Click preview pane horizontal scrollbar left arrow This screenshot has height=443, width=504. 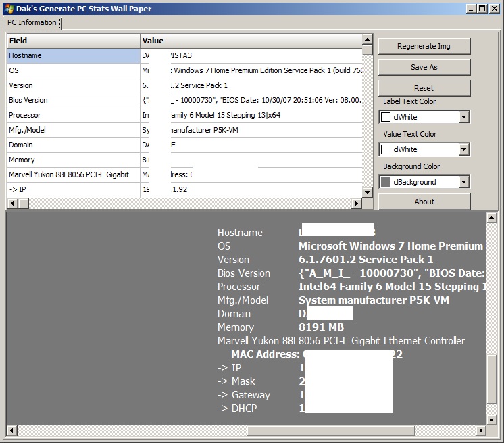pyautogui.click(x=11, y=430)
